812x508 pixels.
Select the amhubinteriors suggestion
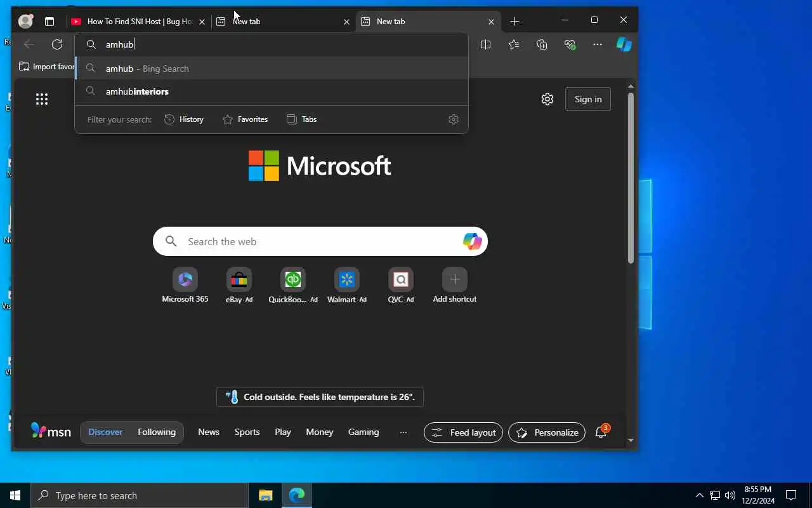click(x=272, y=91)
